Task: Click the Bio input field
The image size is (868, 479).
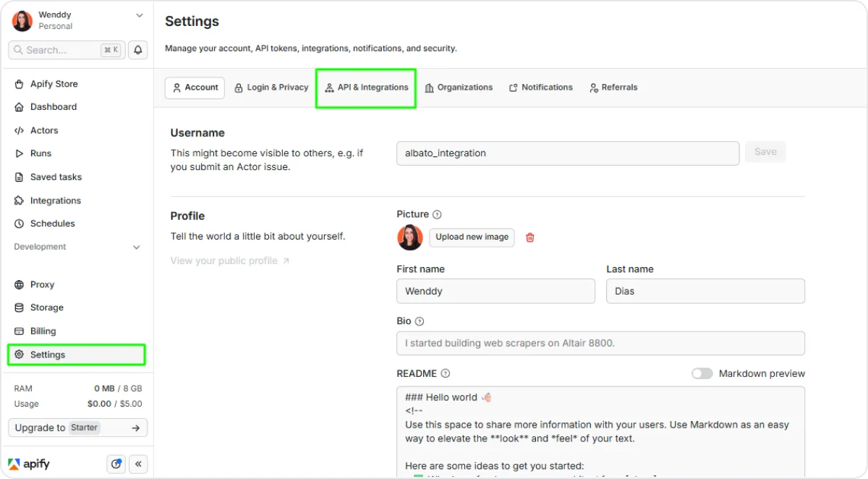Action: [600, 343]
